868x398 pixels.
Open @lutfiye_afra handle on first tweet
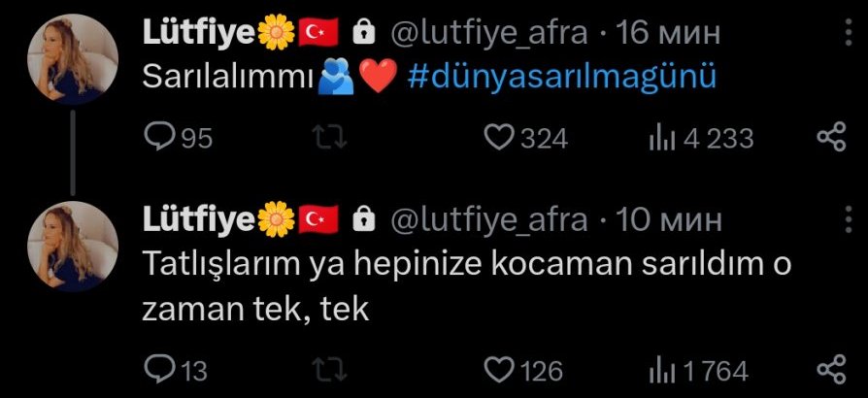point(489,34)
